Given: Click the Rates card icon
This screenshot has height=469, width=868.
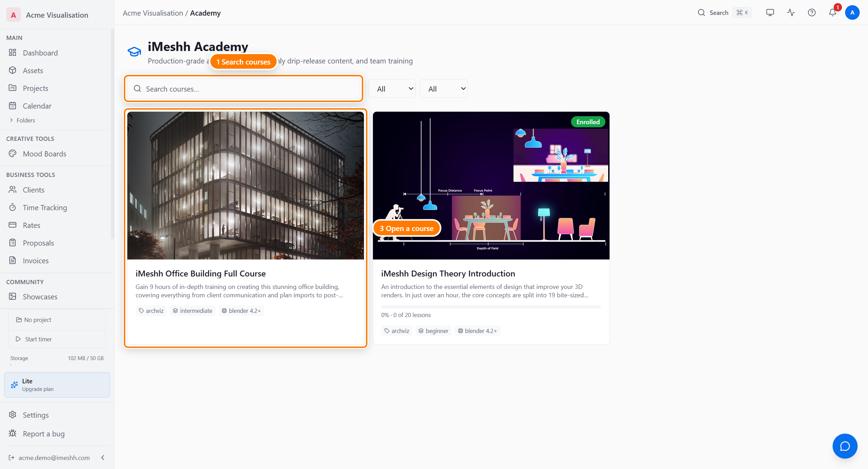Looking at the screenshot, I should 12,225.
